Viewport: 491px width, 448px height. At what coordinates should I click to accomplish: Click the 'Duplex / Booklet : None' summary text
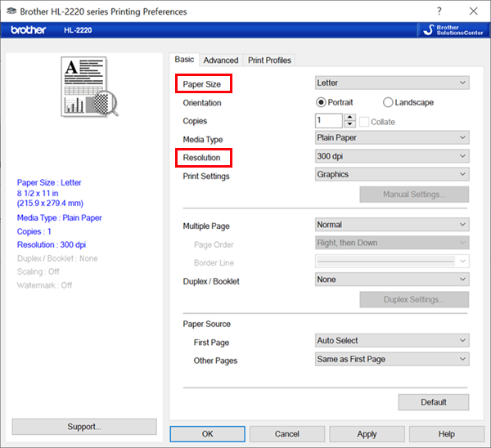[57, 258]
